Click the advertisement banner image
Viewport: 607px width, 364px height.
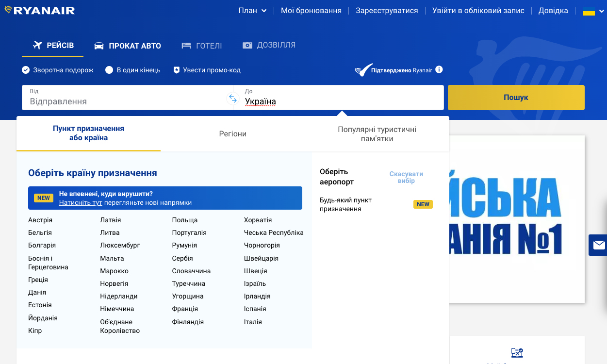517,219
